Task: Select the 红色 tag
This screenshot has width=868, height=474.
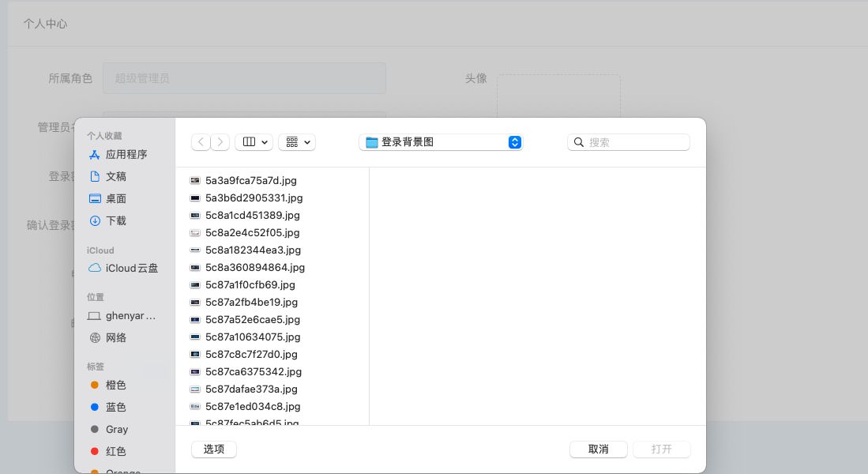Action: pyautogui.click(x=115, y=451)
